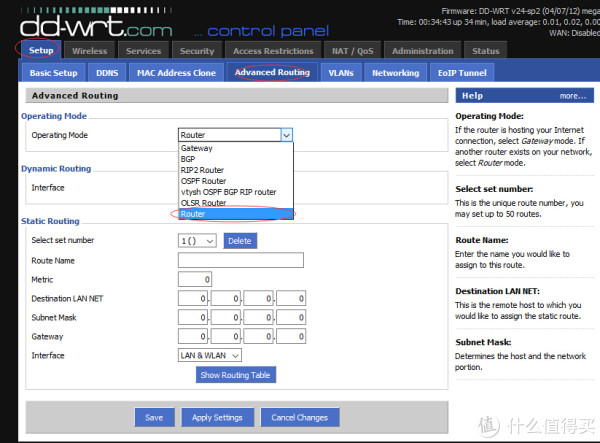Click first octet of Destination LAN NET
Screen dimensions: 600x443
click(193, 298)
